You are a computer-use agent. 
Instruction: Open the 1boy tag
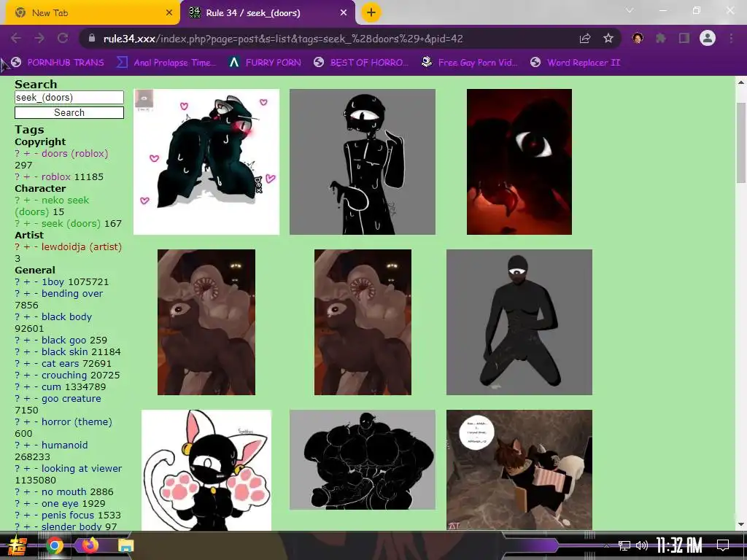point(53,282)
